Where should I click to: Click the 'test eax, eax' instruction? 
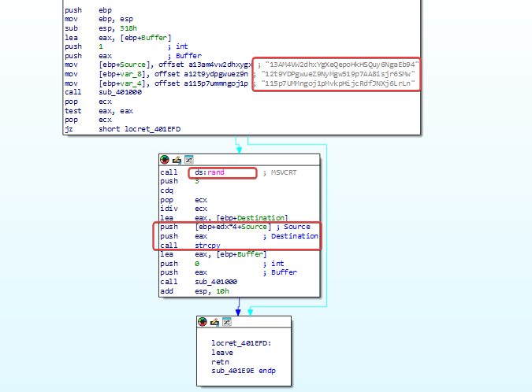tap(99, 111)
